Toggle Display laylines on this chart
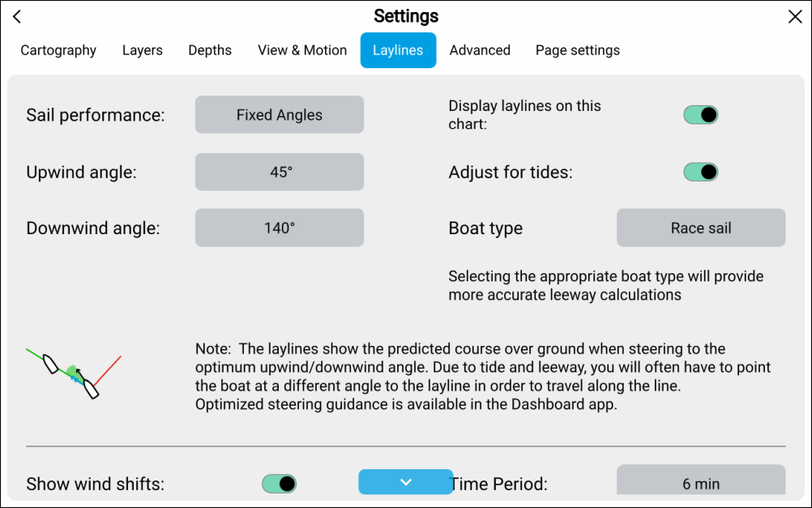This screenshot has height=508, width=812. click(x=701, y=115)
